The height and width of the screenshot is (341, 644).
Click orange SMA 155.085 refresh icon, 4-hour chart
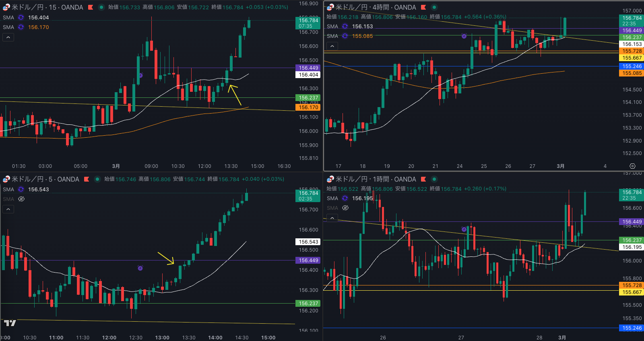coord(345,36)
